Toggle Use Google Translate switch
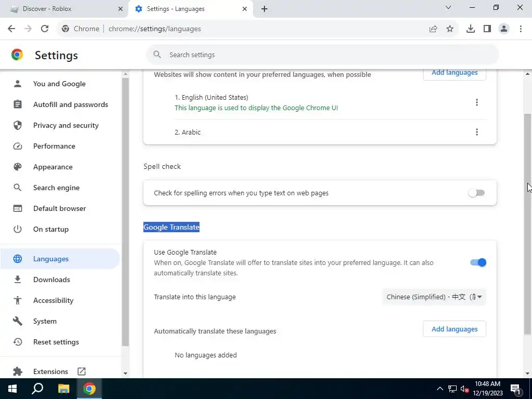 pyautogui.click(x=478, y=262)
